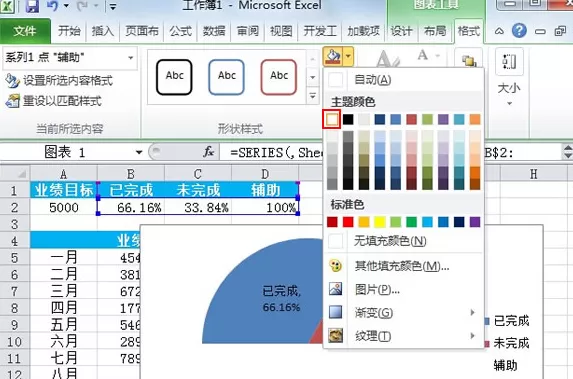Select the red outlined Abc shape style
This screenshot has height=379, width=573.
[x=279, y=77]
